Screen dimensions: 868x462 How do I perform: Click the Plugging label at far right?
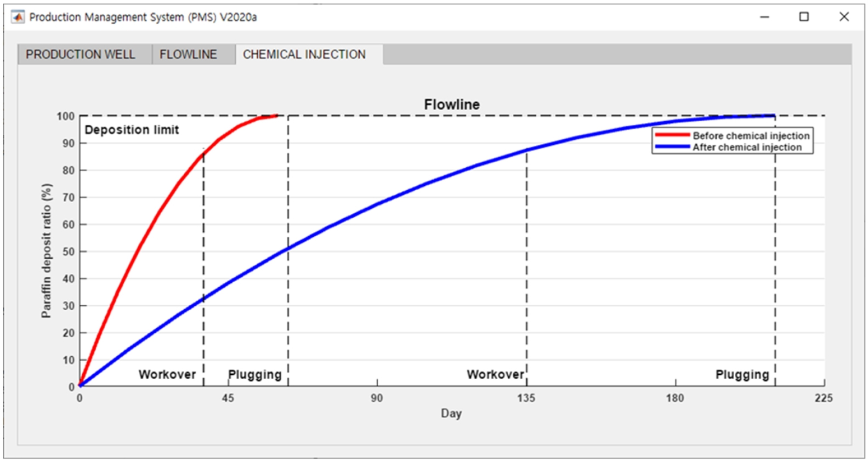coord(742,375)
